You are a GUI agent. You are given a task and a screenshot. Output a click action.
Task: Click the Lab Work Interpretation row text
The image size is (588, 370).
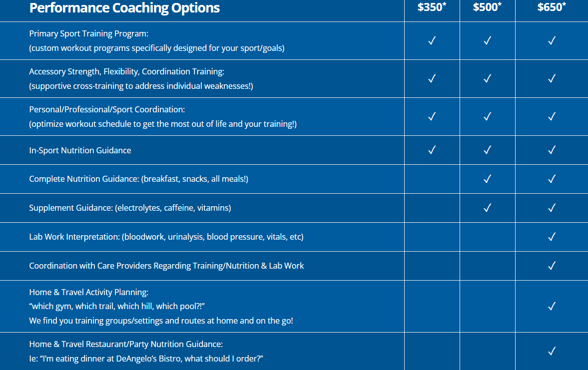tap(166, 237)
